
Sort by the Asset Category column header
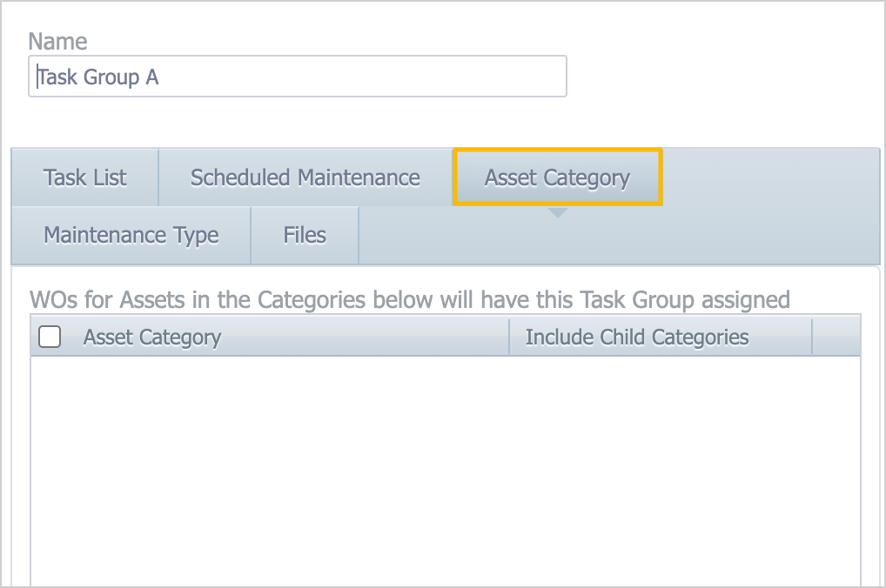click(x=152, y=337)
